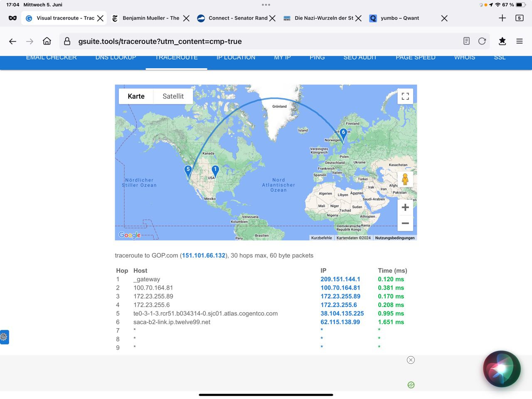Open the Kurzbefehle map shortcuts

(x=322, y=238)
